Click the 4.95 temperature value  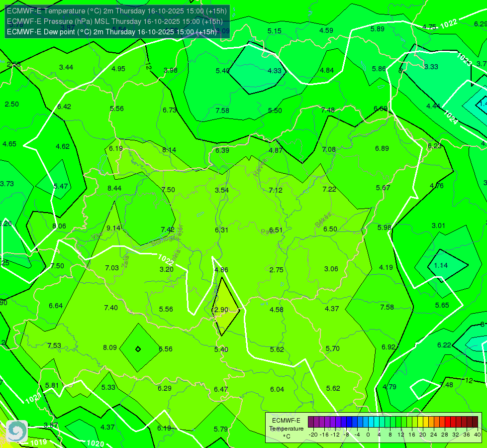118,69
